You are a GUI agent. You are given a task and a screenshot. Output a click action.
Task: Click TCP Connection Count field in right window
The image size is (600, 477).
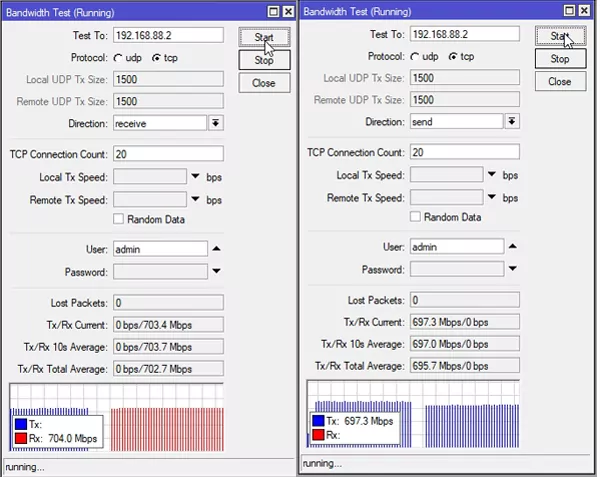coord(464,152)
